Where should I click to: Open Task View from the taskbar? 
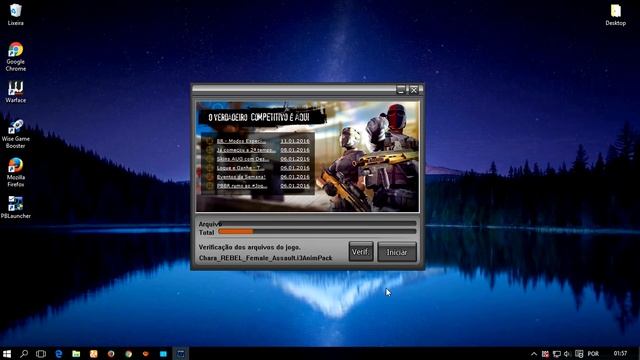[x=41, y=354]
